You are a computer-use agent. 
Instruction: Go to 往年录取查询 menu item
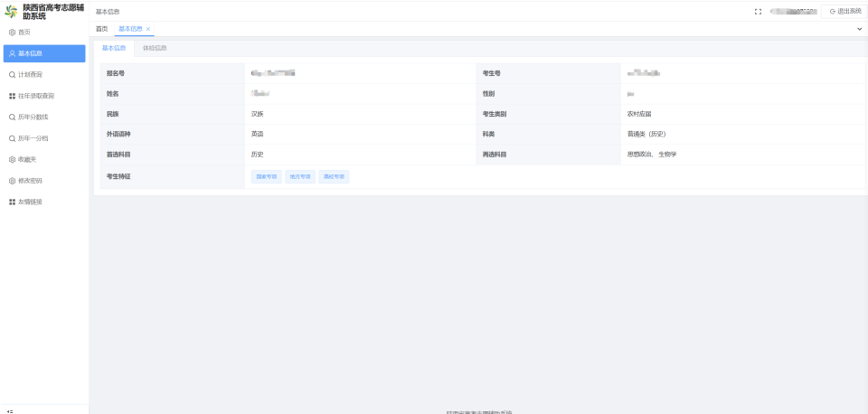click(44, 97)
